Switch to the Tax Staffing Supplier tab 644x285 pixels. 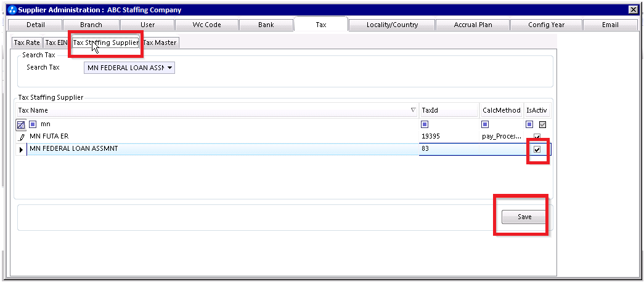[105, 42]
